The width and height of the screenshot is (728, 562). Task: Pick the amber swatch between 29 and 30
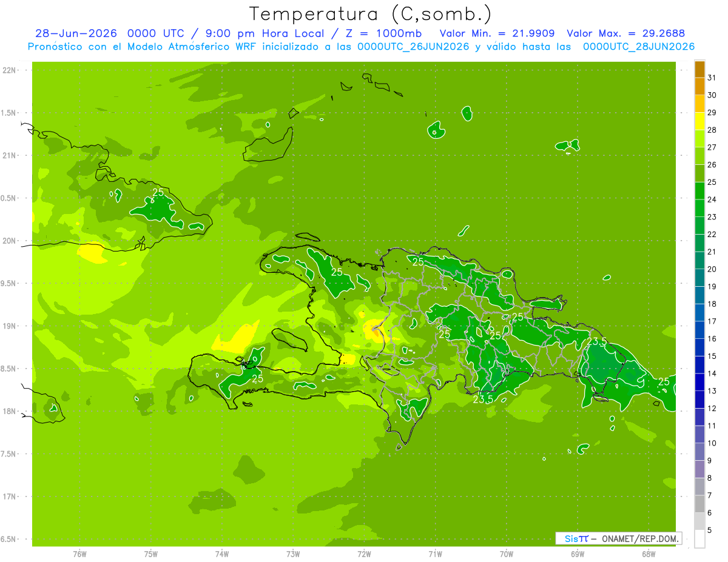click(699, 104)
